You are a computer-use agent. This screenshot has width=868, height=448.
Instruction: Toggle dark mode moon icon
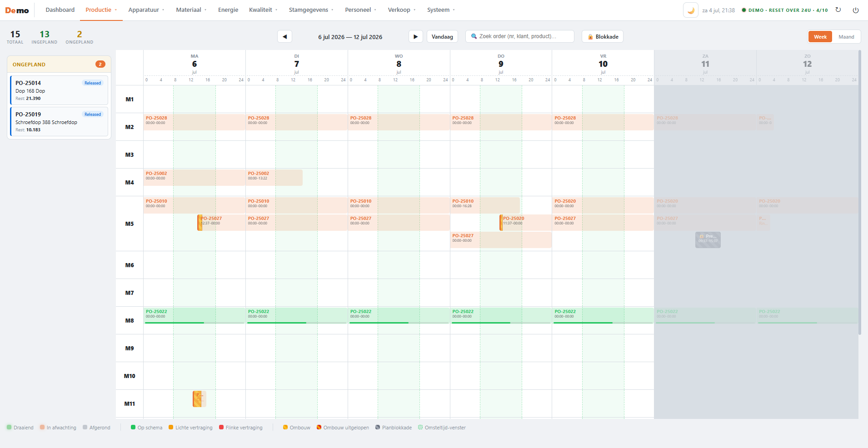(x=690, y=10)
